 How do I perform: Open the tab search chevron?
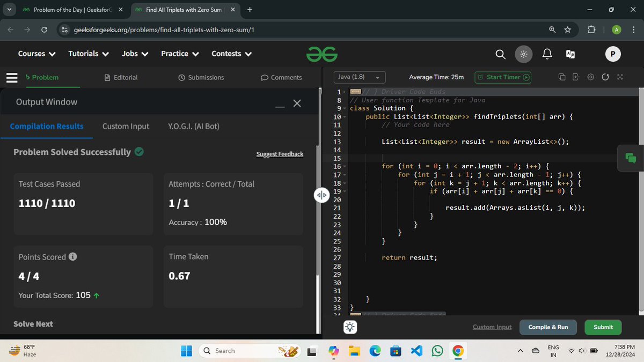click(x=10, y=10)
